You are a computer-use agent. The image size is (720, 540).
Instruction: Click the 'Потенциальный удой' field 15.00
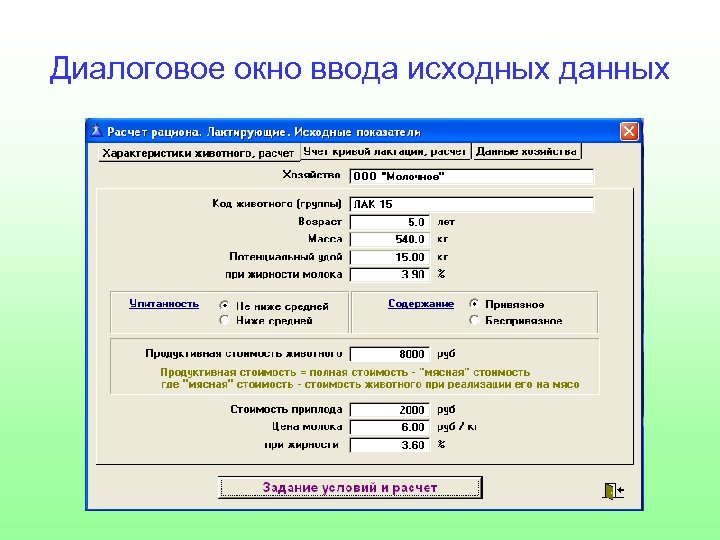[390, 257]
